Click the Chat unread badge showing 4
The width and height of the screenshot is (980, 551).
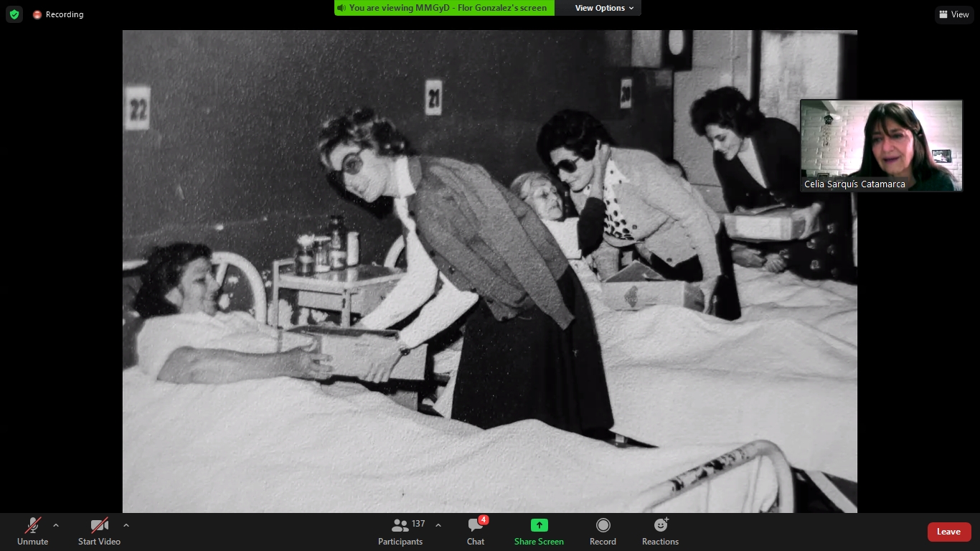tap(484, 520)
